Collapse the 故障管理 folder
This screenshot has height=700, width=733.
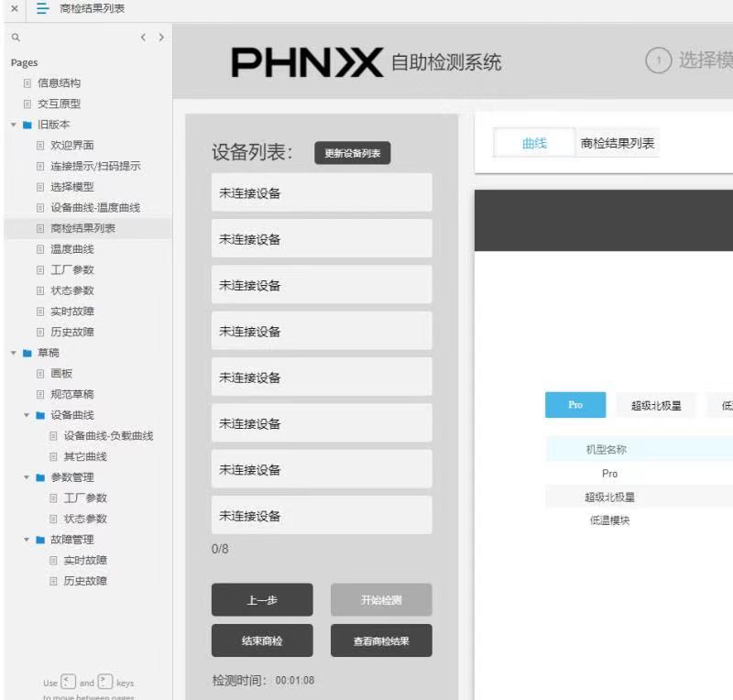click(27, 540)
